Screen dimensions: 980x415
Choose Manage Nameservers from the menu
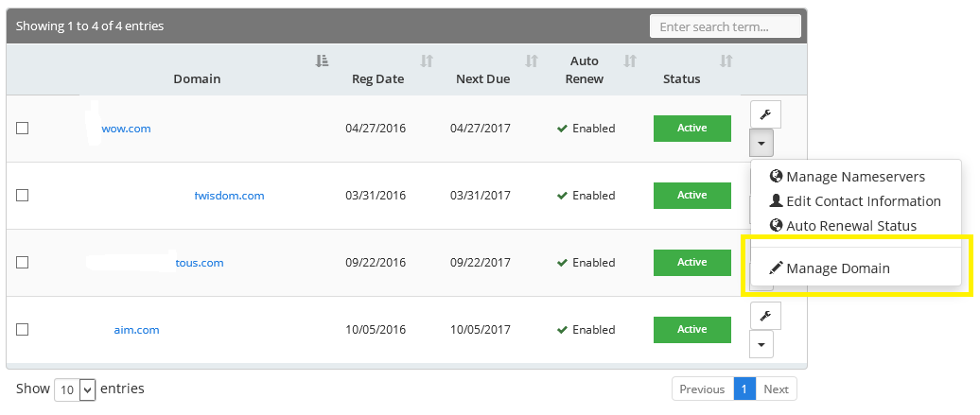click(x=856, y=177)
